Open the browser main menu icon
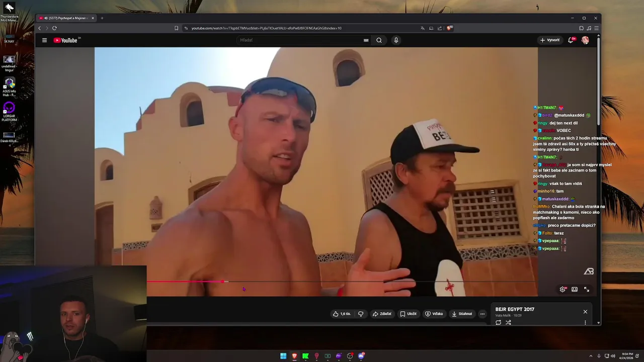Viewport: 644px width, 362px height. [x=596, y=28]
